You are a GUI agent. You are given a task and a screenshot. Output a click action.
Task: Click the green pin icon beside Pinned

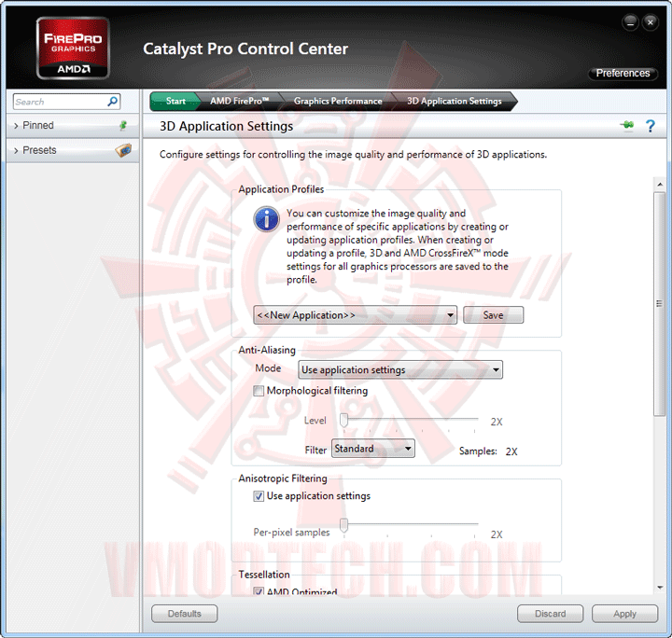pyautogui.click(x=123, y=126)
